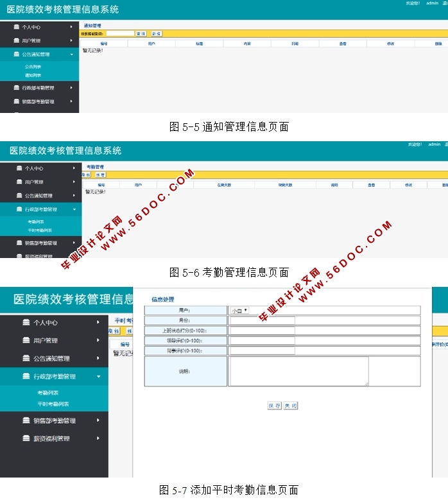Click the 内容 column header in 通知管理
Screen dimensions: 448x500
coord(247,44)
